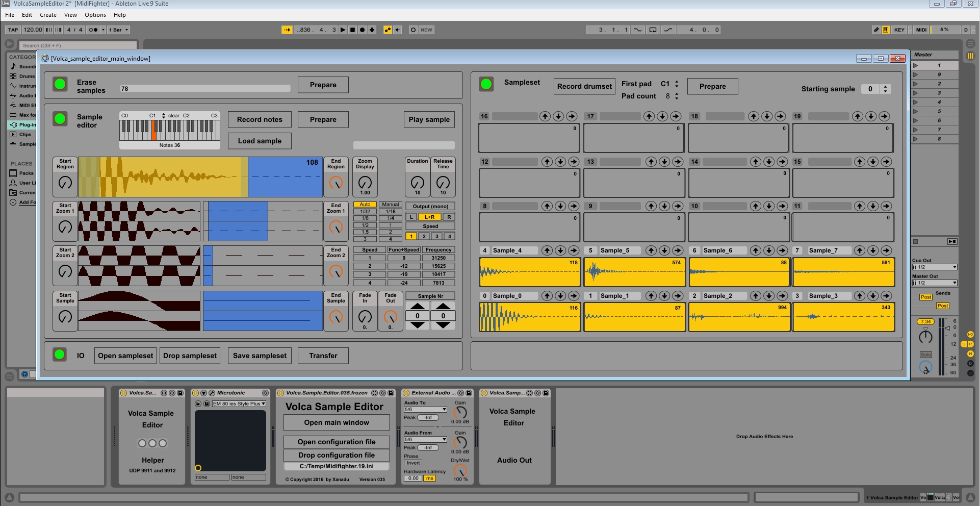Screen dimensions: 980x506
Task: Open the Cue Out dropdown
Action: point(934,267)
